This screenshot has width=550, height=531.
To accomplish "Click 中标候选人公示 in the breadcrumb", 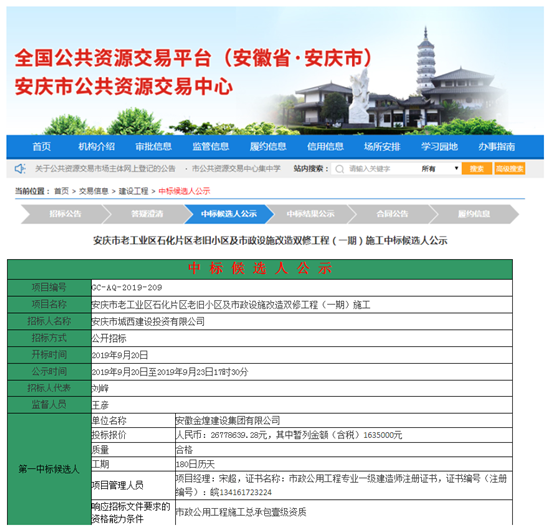I will 184,191.
